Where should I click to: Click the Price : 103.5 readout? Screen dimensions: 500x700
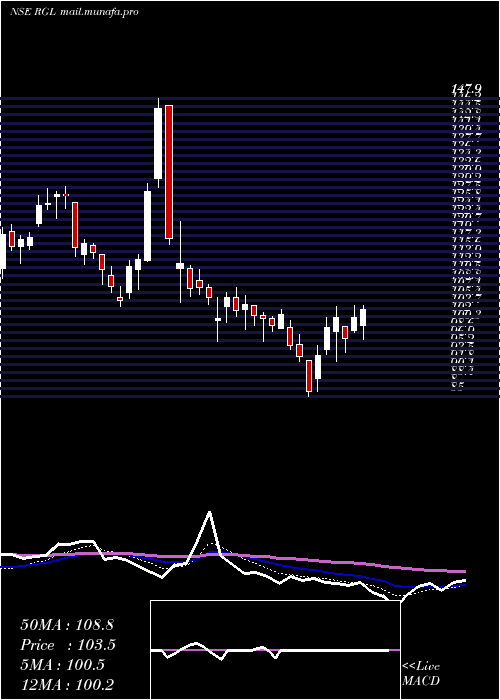click(x=68, y=645)
